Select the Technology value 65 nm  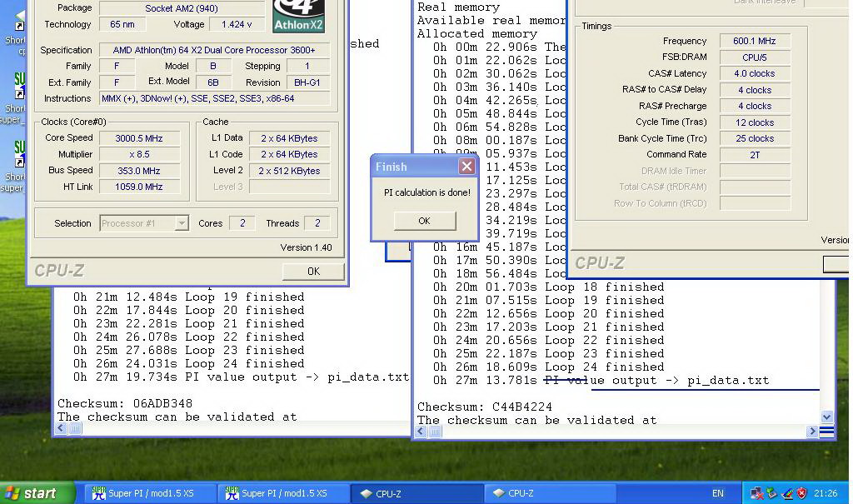click(x=122, y=24)
